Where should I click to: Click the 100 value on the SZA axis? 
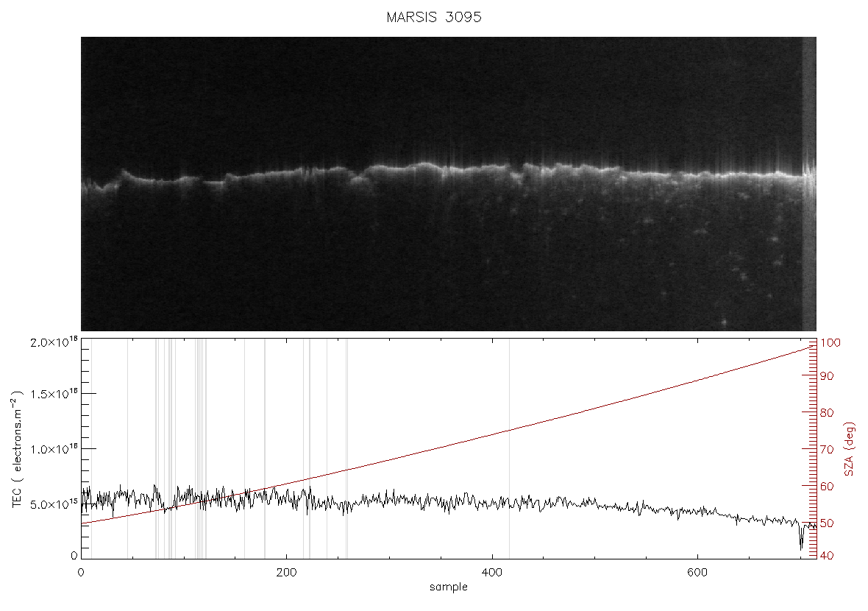tap(830, 343)
